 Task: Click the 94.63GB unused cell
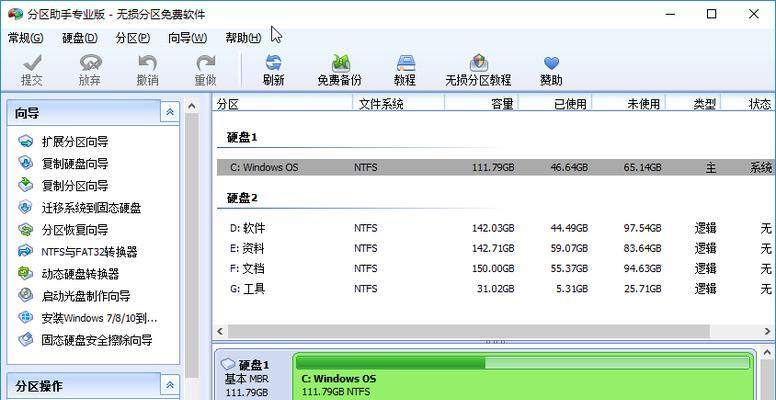pyautogui.click(x=642, y=268)
